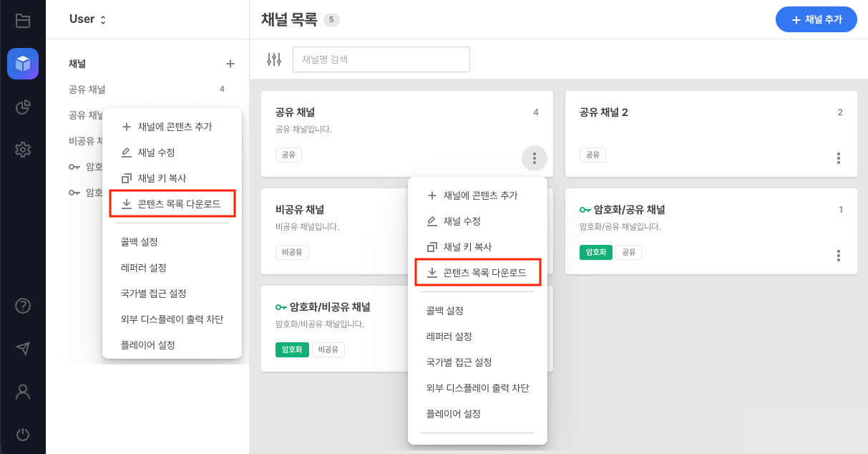Image resolution: width=868 pixels, height=454 pixels.
Task: Click inside the 채널명 검색 search field
Action: [x=381, y=59]
